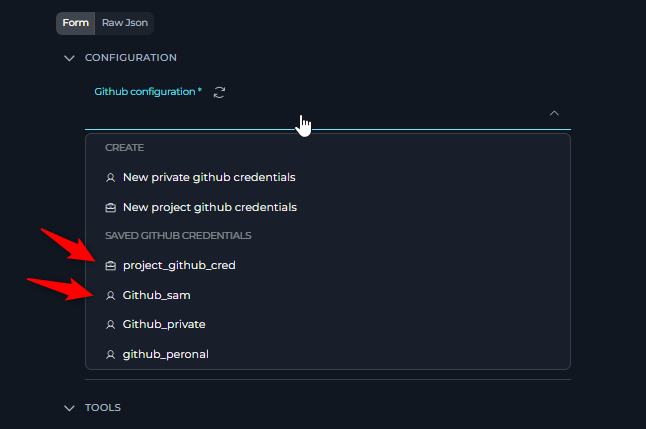Image resolution: width=646 pixels, height=429 pixels.
Task: Click briefcase icon beside project_github_cred
Action: point(110,266)
